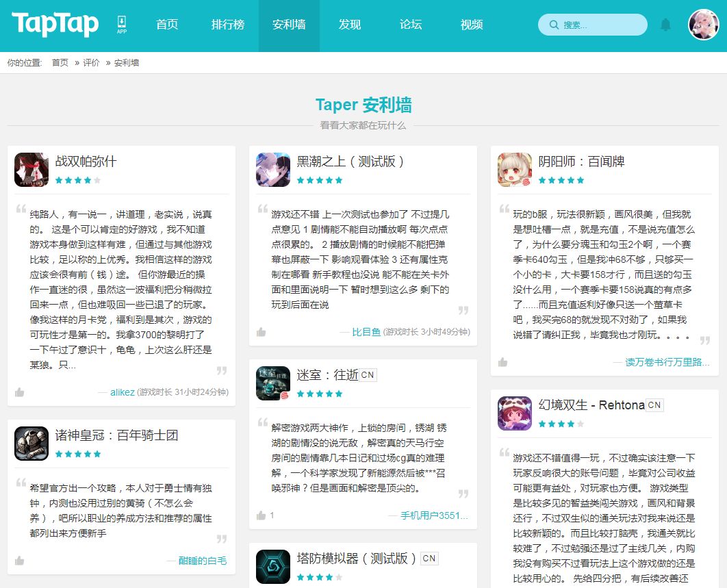Select 安利墙 nav tab
The height and width of the screenshot is (588, 727).
point(289,25)
